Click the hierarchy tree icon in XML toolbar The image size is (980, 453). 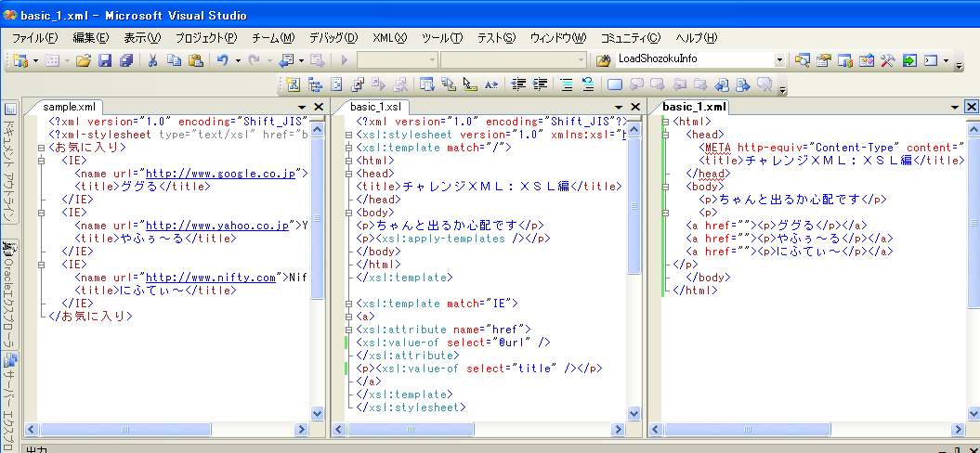click(x=314, y=84)
